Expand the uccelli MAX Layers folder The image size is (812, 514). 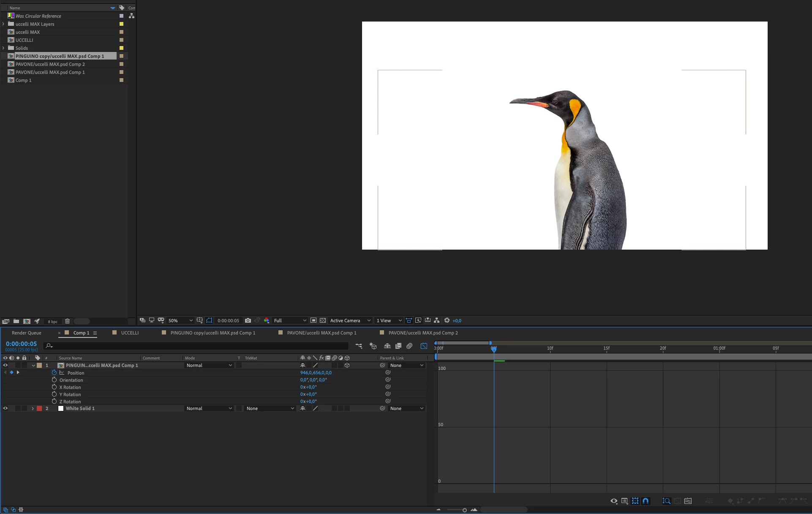pyautogui.click(x=3, y=24)
